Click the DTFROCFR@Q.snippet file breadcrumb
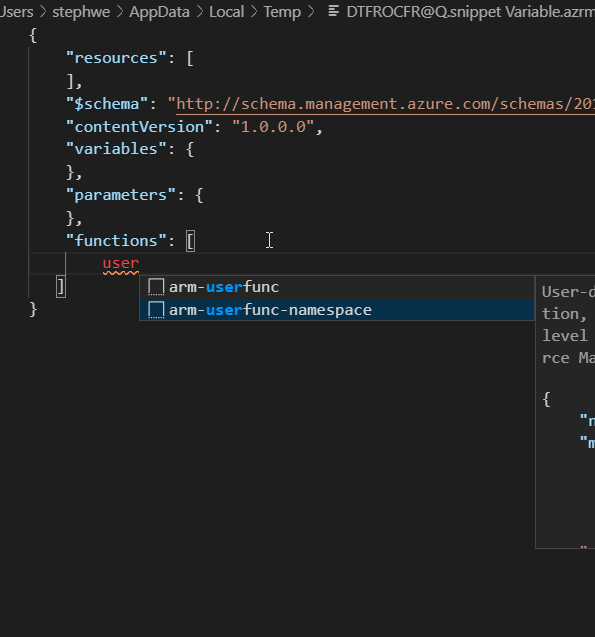 (471, 12)
